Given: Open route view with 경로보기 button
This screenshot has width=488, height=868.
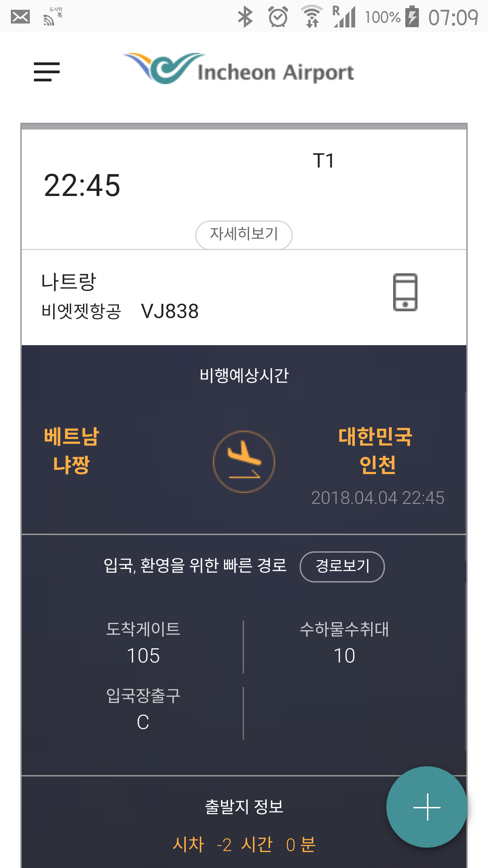Looking at the screenshot, I should click(342, 567).
